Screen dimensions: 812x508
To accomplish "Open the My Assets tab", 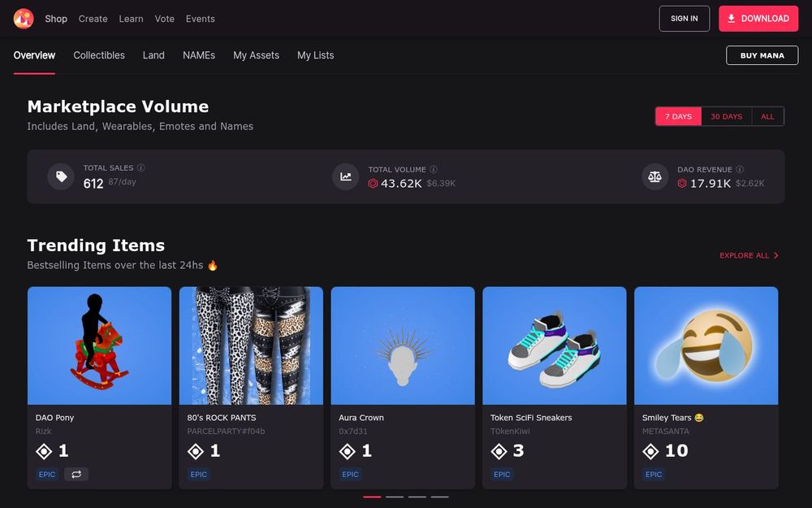I will click(x=257, y=55).
